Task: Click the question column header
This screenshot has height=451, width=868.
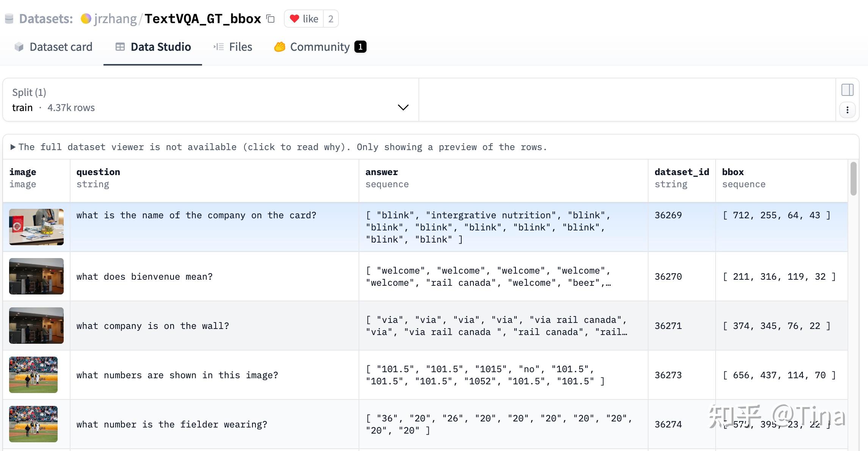Action: tap(98, 172)
